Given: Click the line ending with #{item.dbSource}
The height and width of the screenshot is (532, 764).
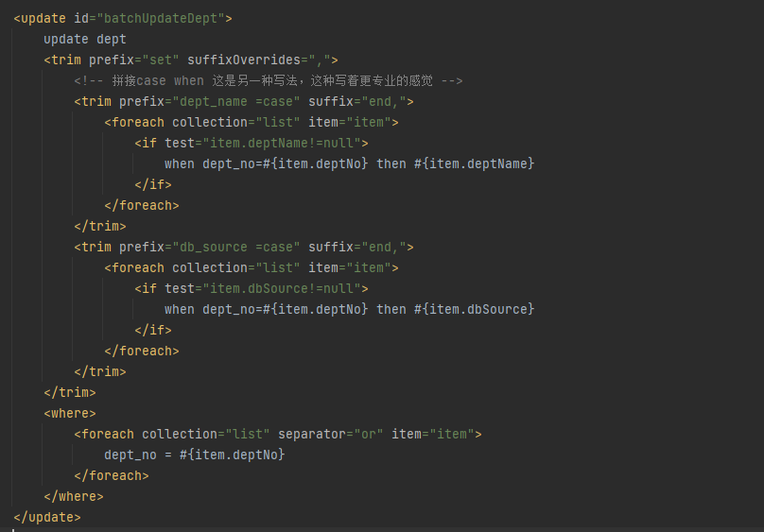Looking at the screenshot, I should (349, 310).
